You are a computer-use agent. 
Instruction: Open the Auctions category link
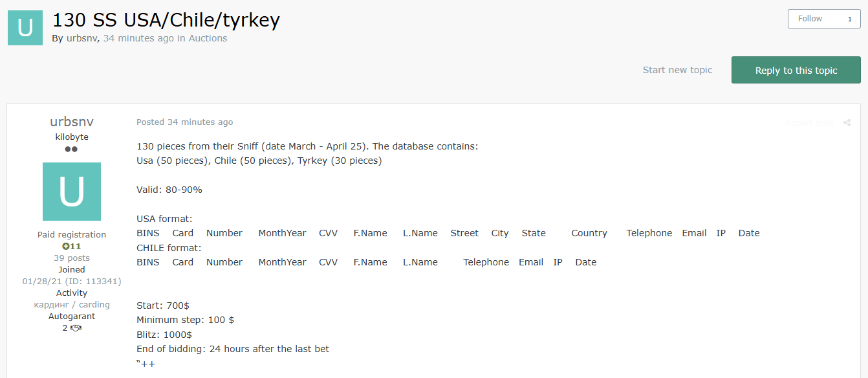(x=208, y=38)
